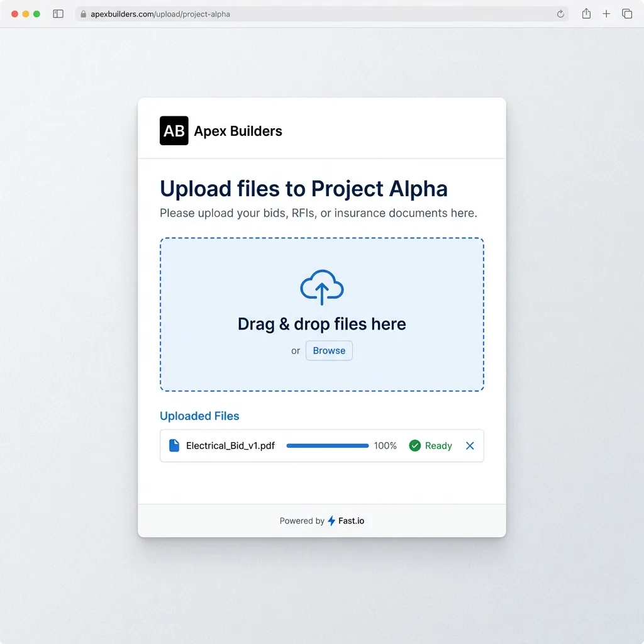Click the Share icon in the toolbar
The width and height of the screenshot is (644, 644).
(x=586, y=13)
